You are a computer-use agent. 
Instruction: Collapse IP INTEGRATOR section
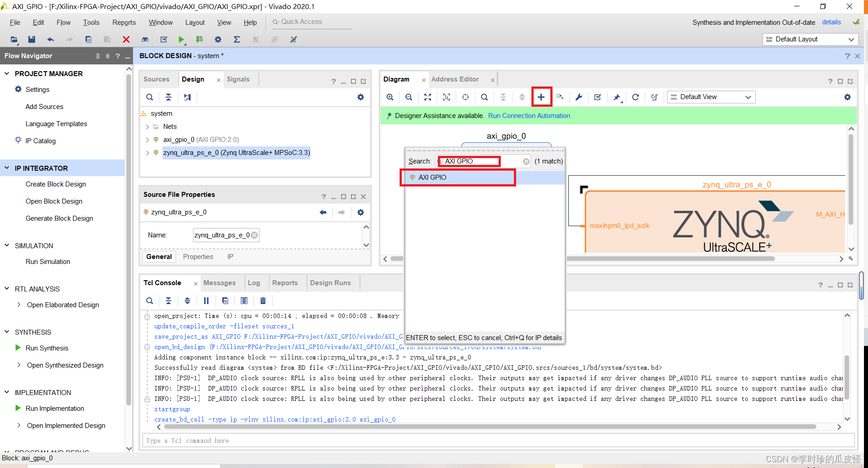(7, 168)
